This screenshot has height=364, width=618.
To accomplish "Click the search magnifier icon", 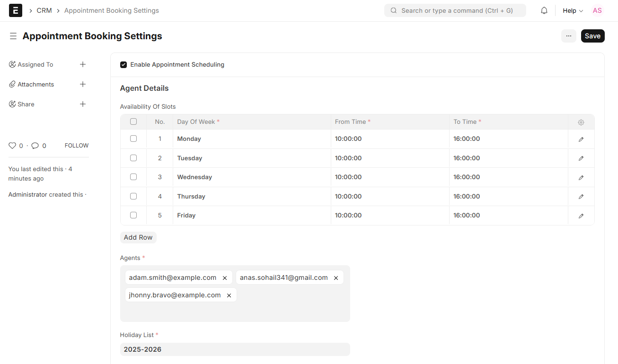I will click(393, 10).
